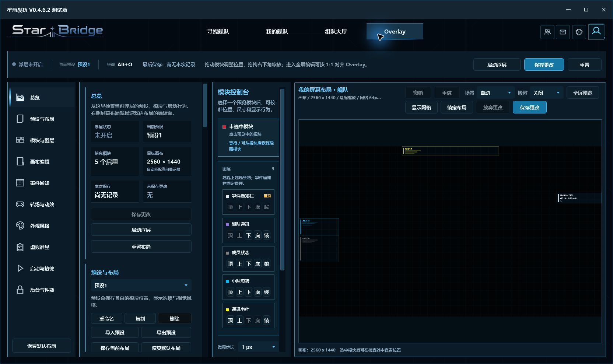Switch to the 我的舰队 tab
Screen dimensions: 613x364
tap(277, 32)
